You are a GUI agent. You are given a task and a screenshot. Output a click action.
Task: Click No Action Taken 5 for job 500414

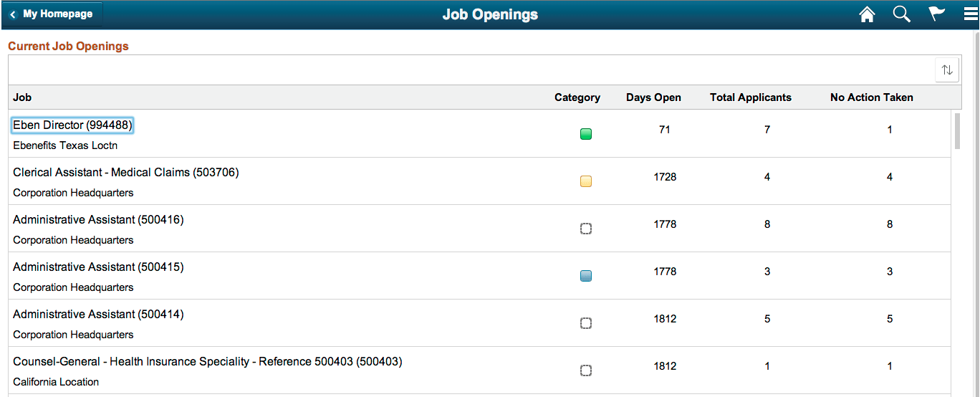[x=890, y=319]
